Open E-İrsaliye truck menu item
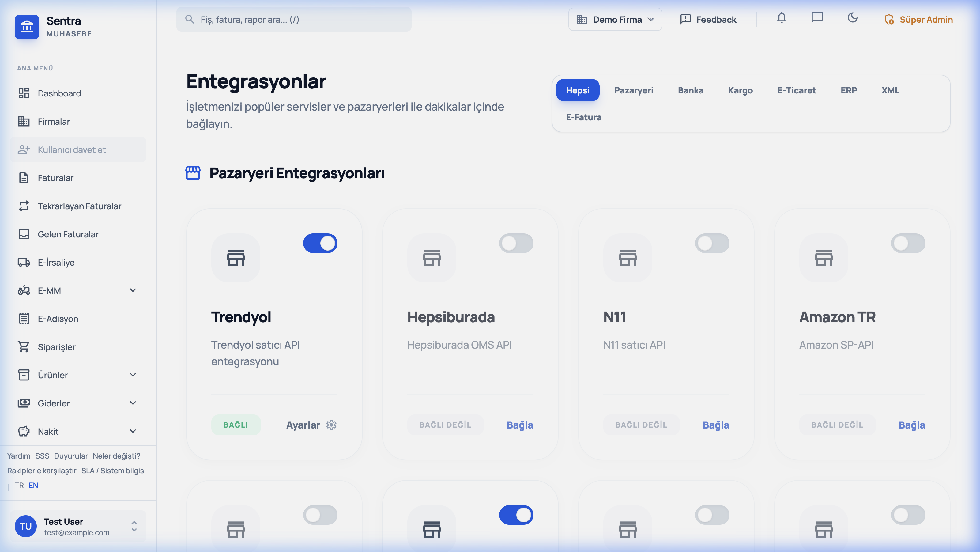 click(x=56, y=263)
